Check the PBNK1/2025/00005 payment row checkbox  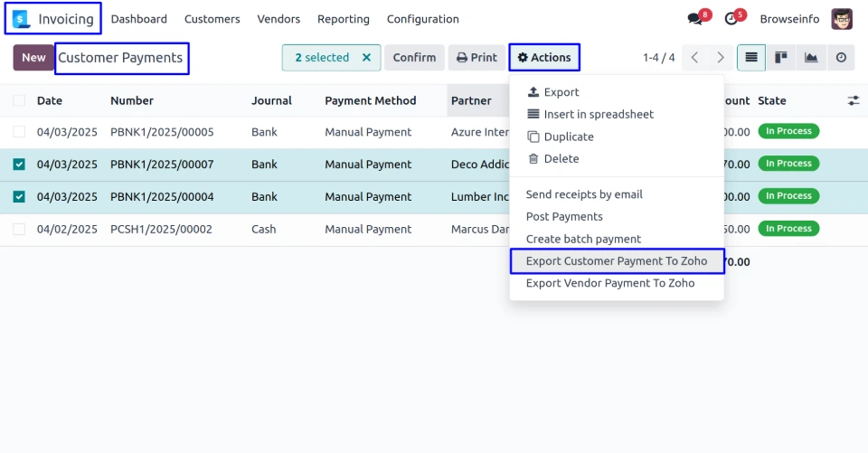pos(19,132)
